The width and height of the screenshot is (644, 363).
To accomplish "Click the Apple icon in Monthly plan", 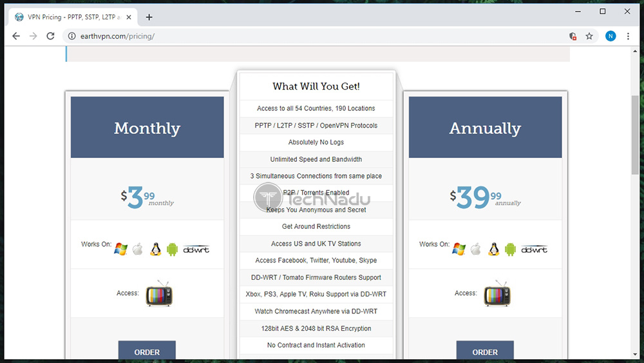I will coord(138,249).
